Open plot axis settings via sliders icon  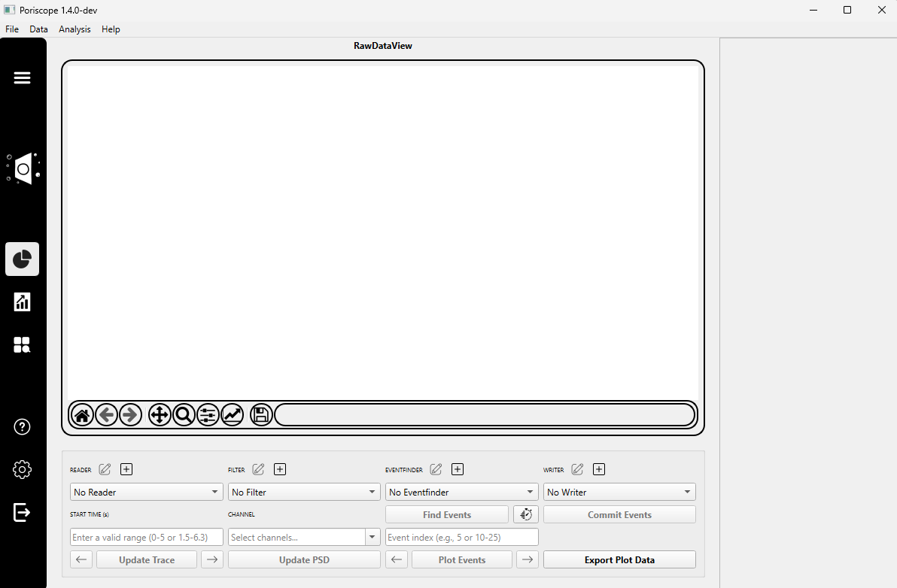coord(208,414)
